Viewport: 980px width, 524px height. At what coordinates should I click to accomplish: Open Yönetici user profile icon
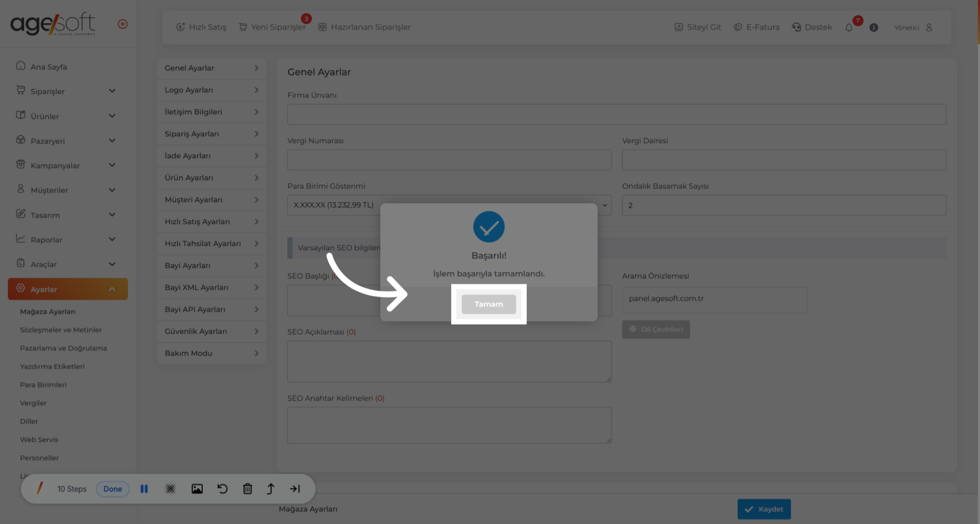pyautogui.click(x=929, y=28)
